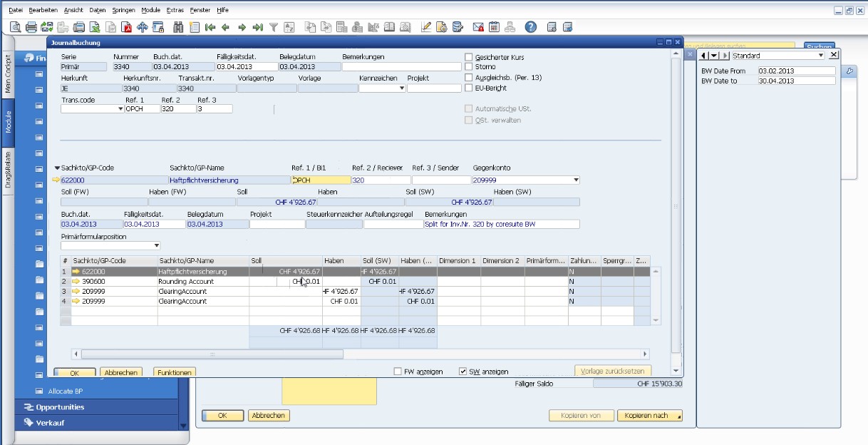The height and width of the screenshot is (445, 868).
Task: Expand the Gegenkonto dropdown
Action: [575, 180]
